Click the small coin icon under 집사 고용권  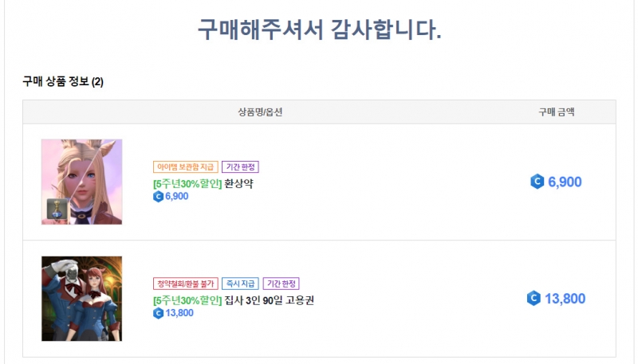coord(158,313)
